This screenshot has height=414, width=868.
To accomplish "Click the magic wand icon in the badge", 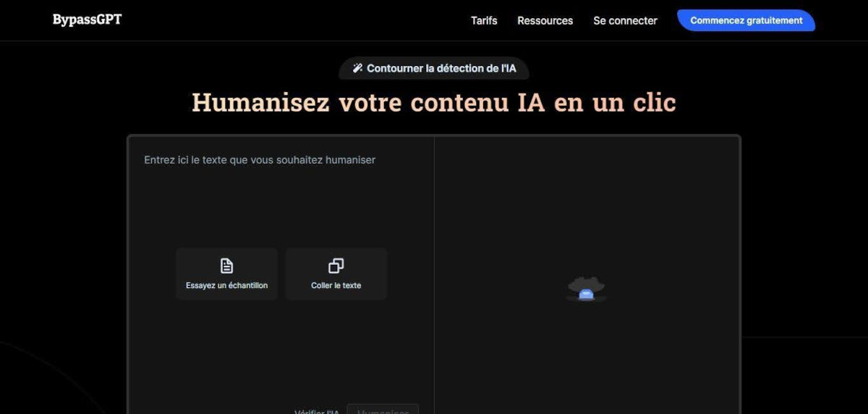I will (357, 68).
